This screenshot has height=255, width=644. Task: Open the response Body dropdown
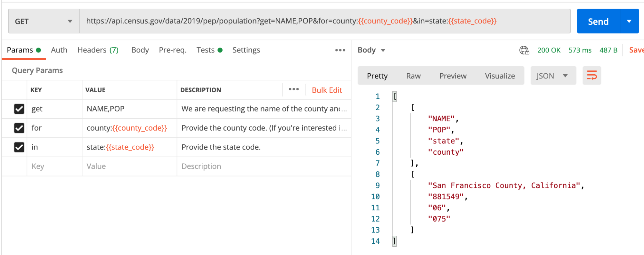coord(371,50)
